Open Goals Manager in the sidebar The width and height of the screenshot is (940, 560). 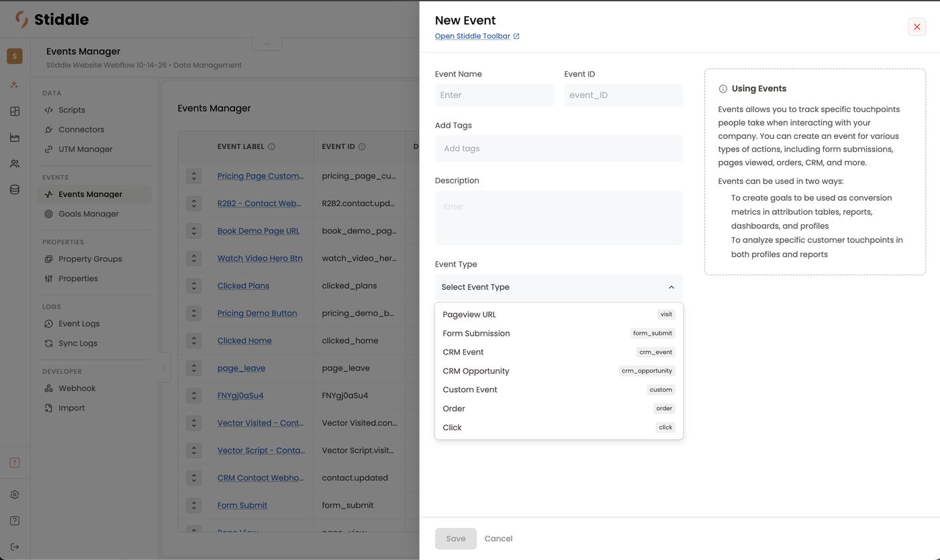tap(95, 214)
